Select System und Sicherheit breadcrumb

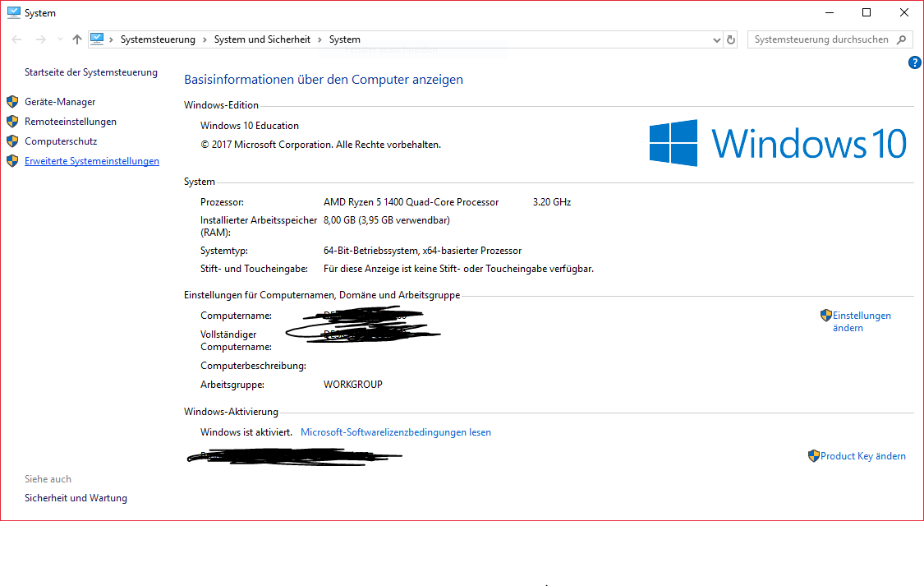(x=262, y=39)
